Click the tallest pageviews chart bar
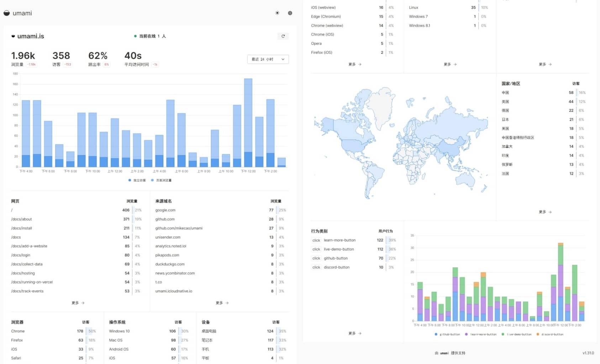This screenshot has width=600, height=364. [248, 123]
